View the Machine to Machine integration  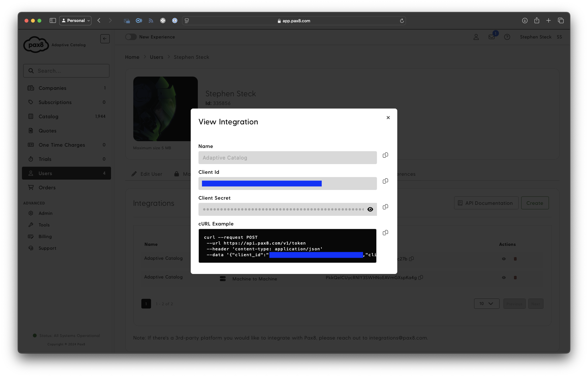tap(504, 278)
